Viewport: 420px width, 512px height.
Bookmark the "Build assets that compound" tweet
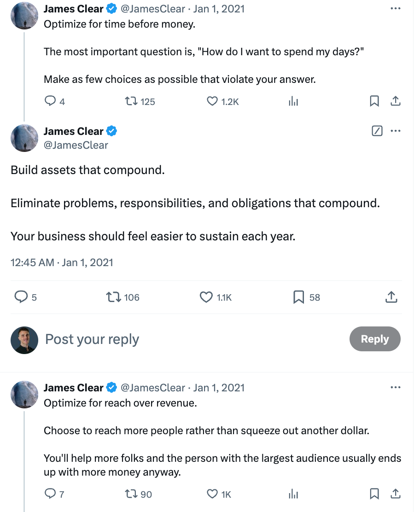click(299, 297)
